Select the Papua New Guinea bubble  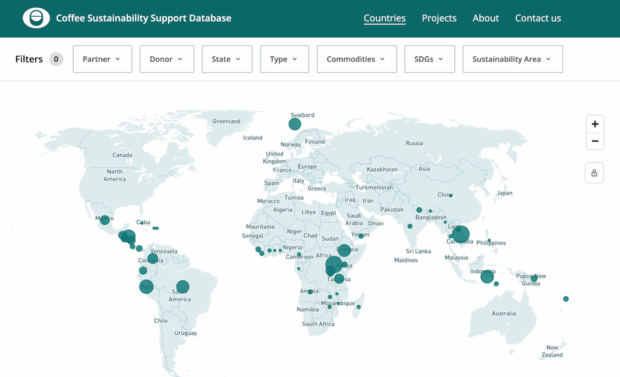(534, 278)
